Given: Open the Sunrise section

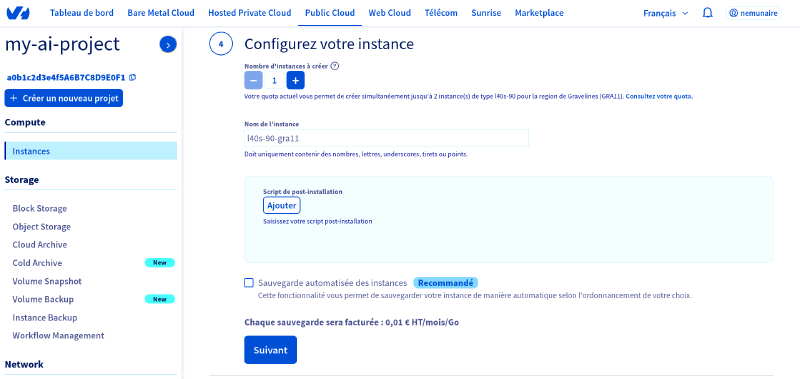Looking at the screenshot, I should point(486,13).
